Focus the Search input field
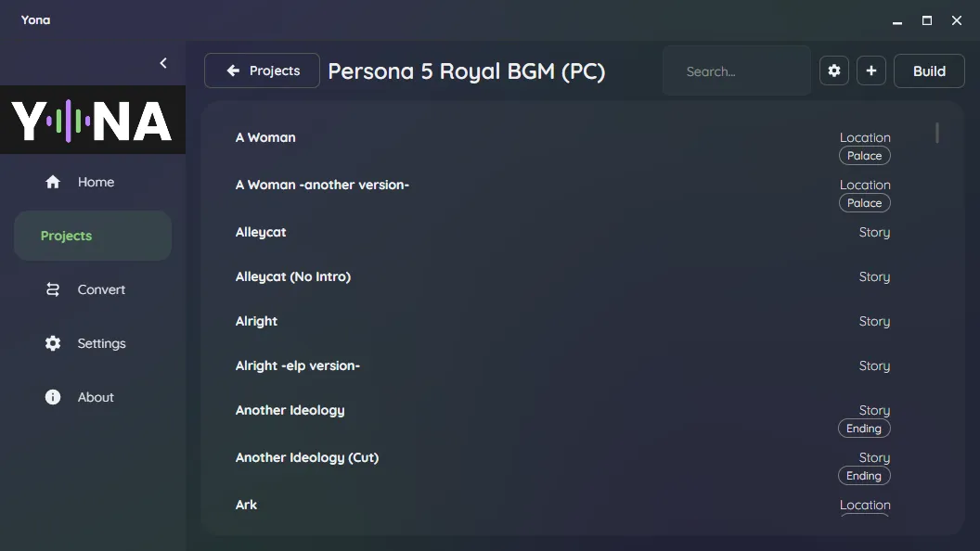This screenshot has width=980, height=551. (x=737, y=70)
